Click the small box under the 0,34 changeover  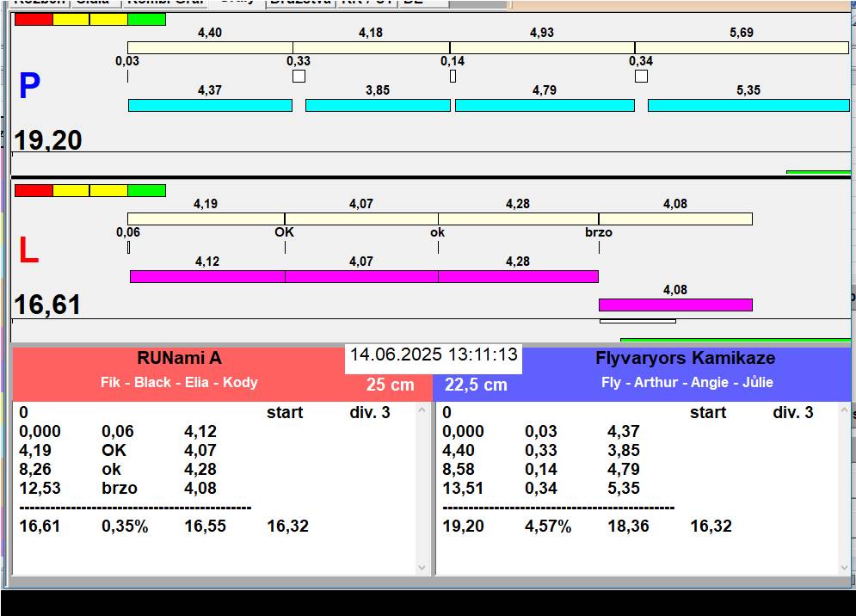(x=641, y=77)
